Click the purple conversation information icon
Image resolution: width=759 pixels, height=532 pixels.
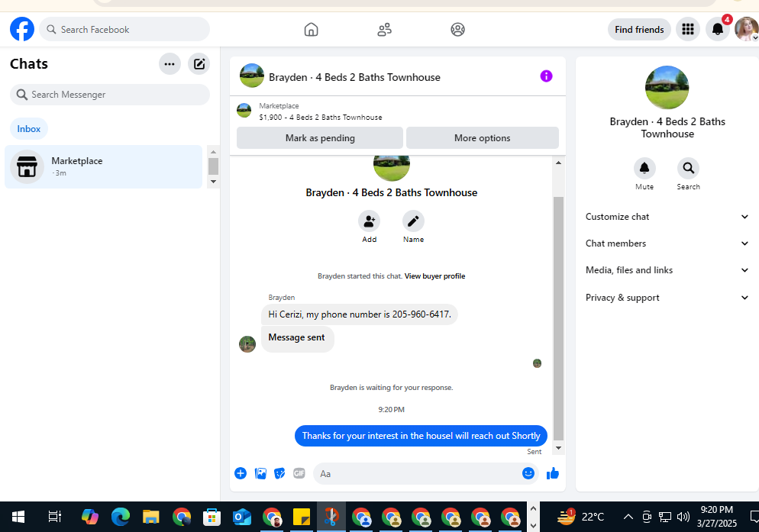[546, 76]
